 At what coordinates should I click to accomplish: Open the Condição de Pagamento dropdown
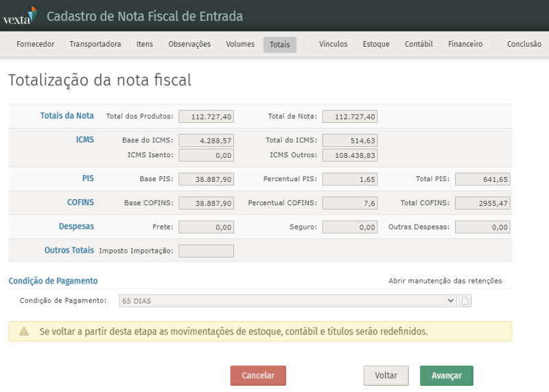pyautogui.click(x=288, y=301)
